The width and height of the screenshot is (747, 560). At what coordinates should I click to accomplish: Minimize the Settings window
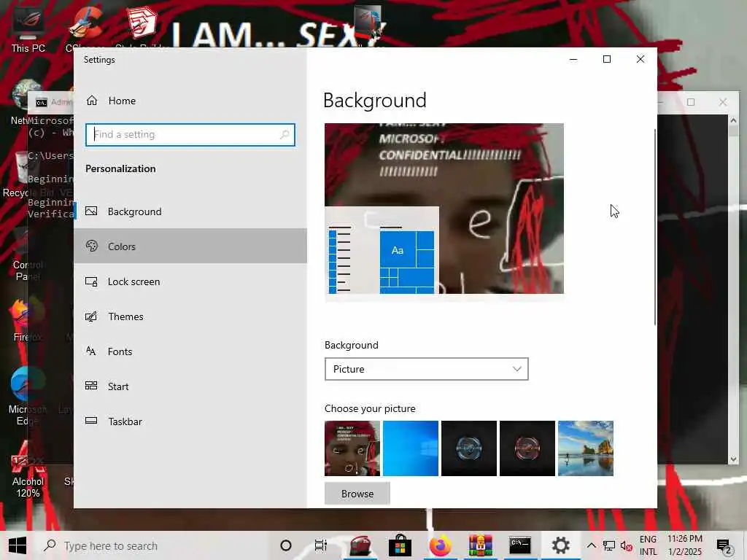tap(573, 59)
